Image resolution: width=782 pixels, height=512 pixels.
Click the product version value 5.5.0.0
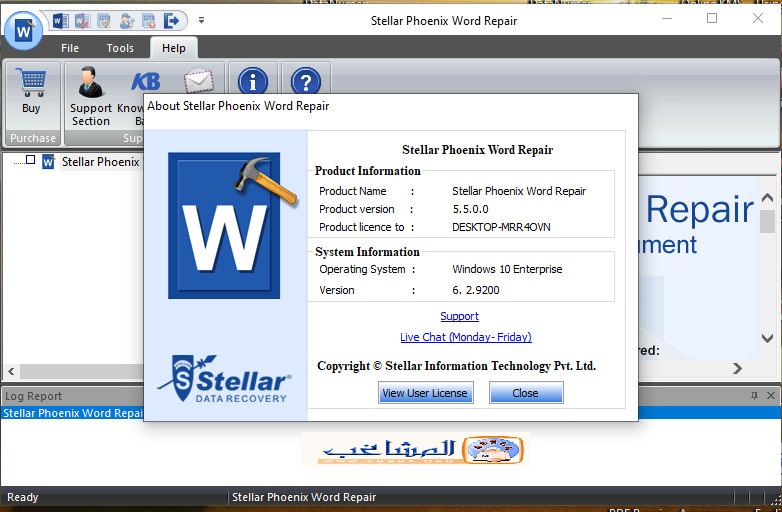tap(470, 209)
